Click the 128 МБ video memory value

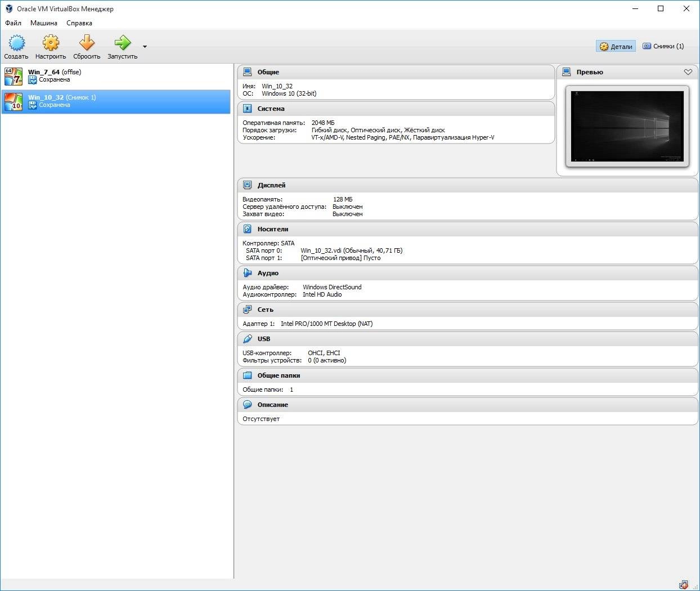pyautogui.click(x=343, y=199)
